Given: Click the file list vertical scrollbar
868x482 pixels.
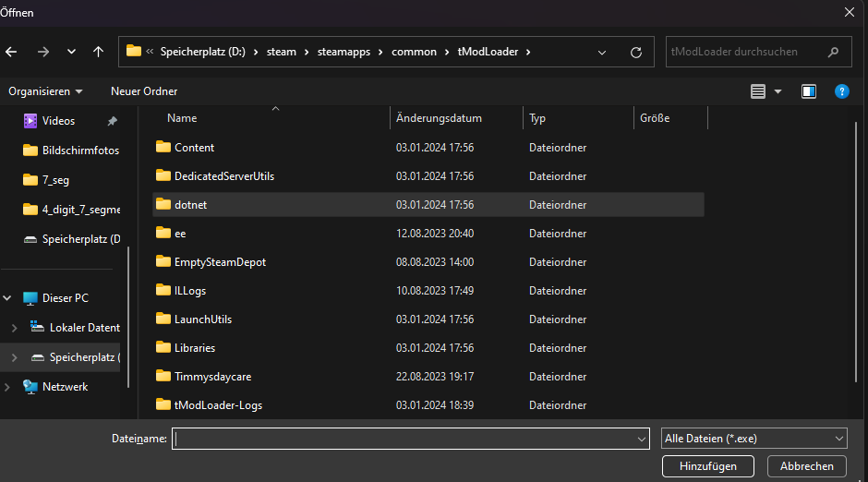Looking at the screenshot, I should [x=855, y=252].
